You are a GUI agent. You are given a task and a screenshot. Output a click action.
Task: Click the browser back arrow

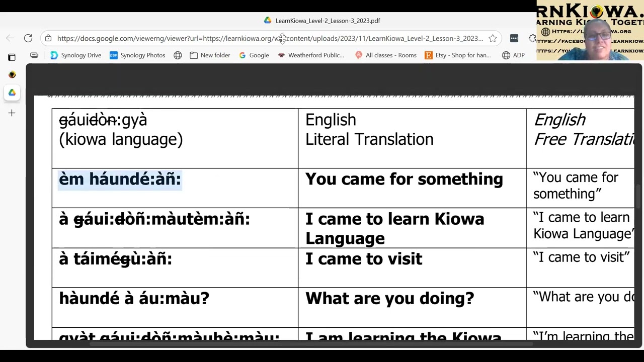10,38
